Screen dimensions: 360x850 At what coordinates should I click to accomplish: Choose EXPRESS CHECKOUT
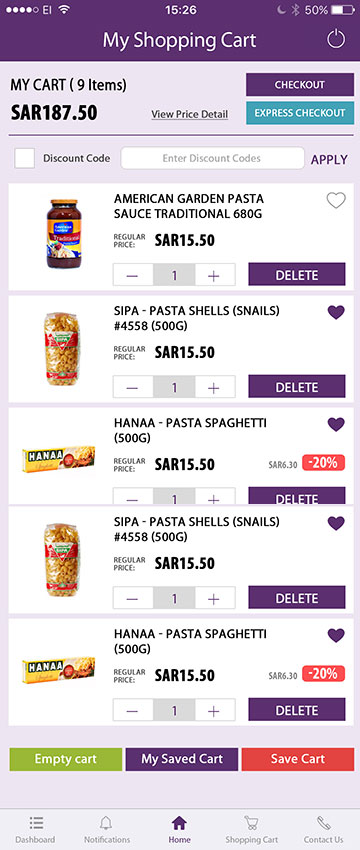tap(300, 113)
